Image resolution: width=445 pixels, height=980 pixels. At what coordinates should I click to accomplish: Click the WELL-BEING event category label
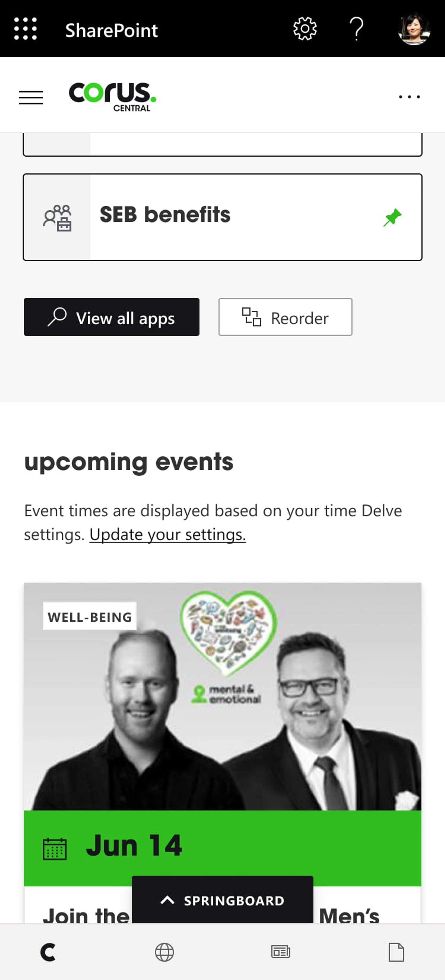tap(89, 617)
